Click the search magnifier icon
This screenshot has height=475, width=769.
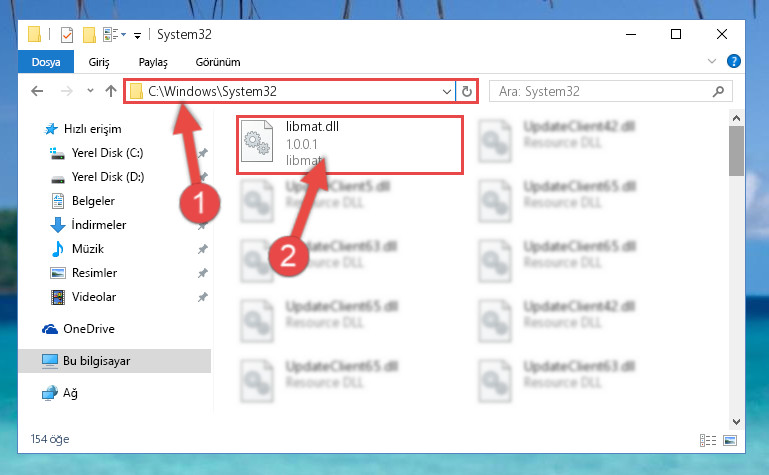tap(718, 91)
